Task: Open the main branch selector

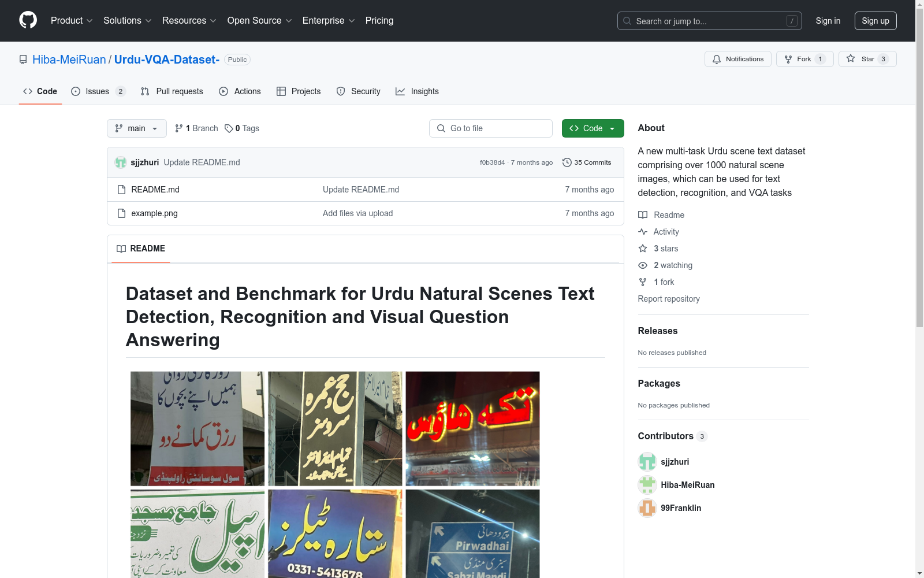Action: (137, 128)
